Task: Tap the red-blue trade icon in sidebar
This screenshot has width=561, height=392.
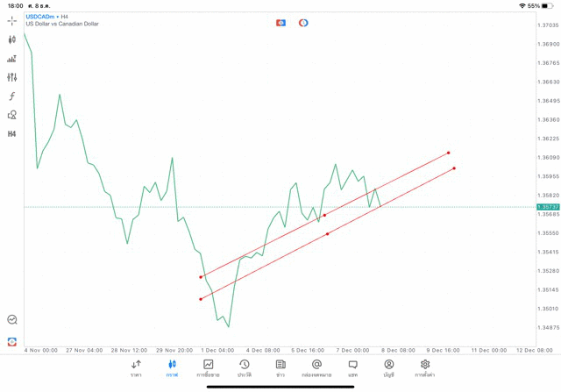Action: pos(12,342)
